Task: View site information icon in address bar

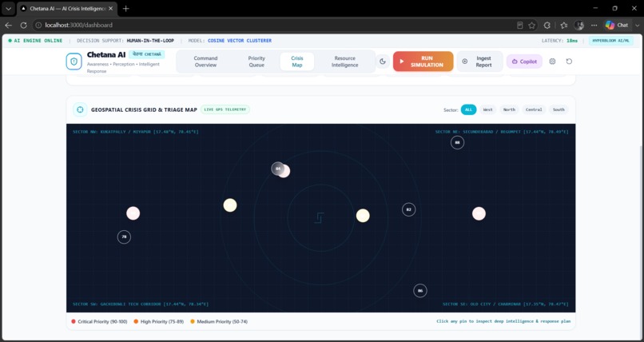Action: 38,25
